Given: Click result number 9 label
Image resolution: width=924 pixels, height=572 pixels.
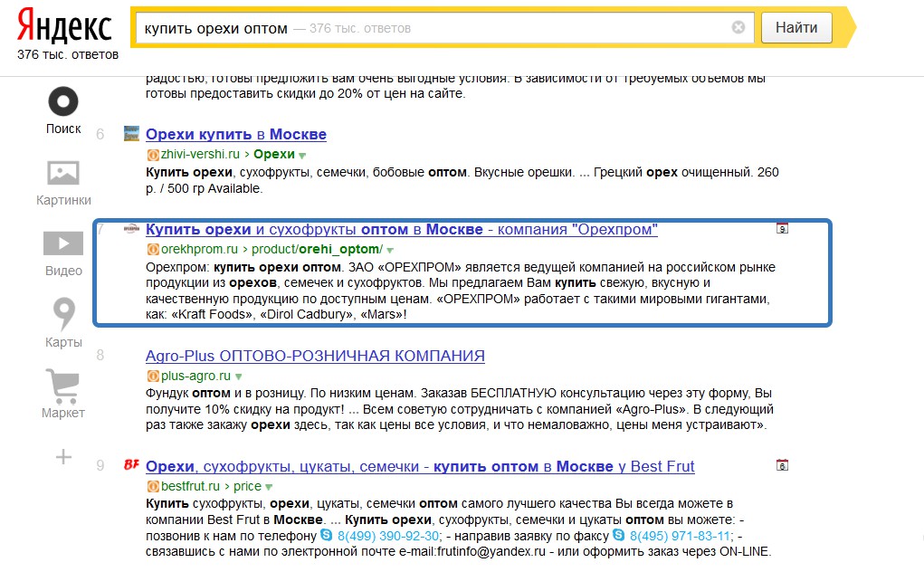Looking at the screenshot, I should pyautogui.click(x=100, y=466).
